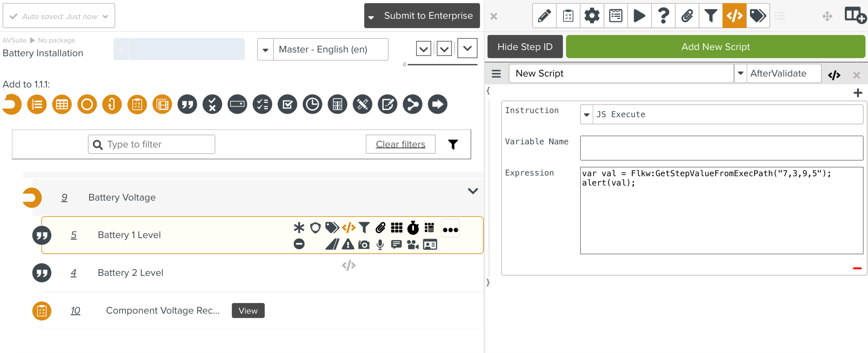Click the Clear filters link
The image size is (868, 353).
tap(400, 144)
